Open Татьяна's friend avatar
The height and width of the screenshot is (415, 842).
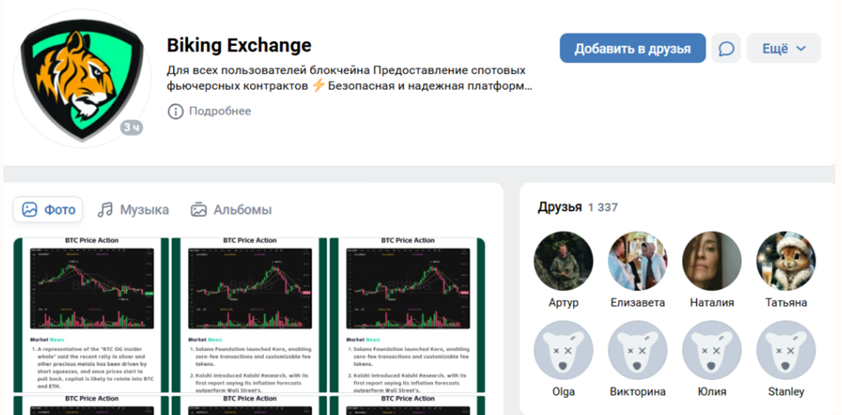(x=786, y=261)
